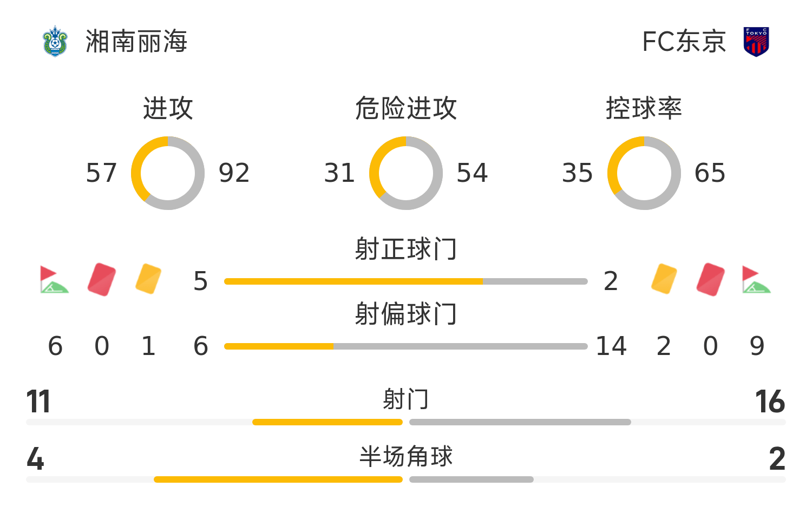Click the right corner flag icon
Screen dimensions: 812x526
tap(756, 279)
